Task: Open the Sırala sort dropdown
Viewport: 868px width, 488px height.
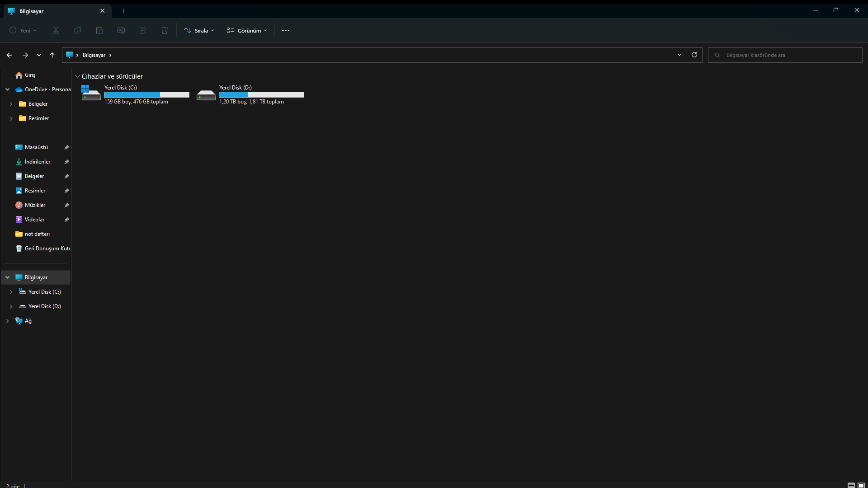Action: 199,30
